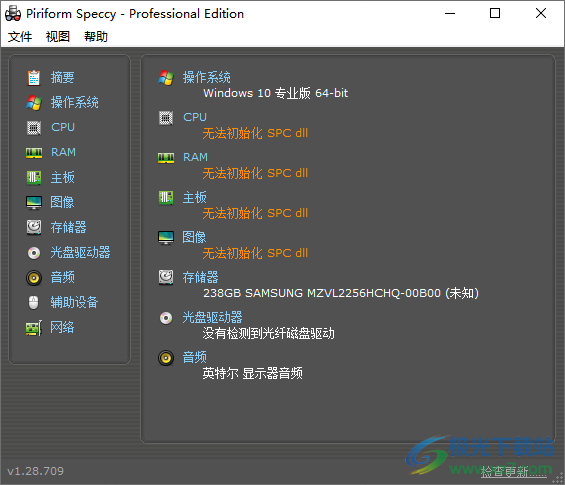
Task: Click the Windows flag icon in summary panel
Action: (166, 77)
